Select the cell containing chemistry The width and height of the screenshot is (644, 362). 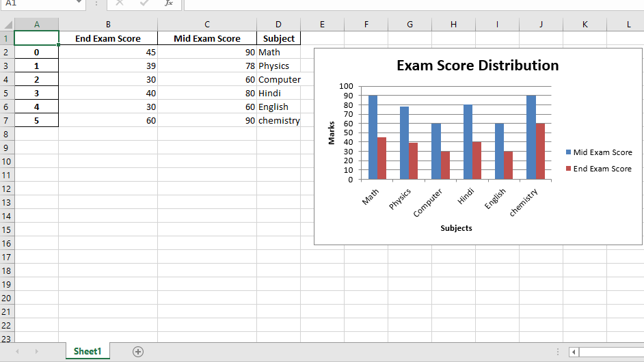(279, 120)
